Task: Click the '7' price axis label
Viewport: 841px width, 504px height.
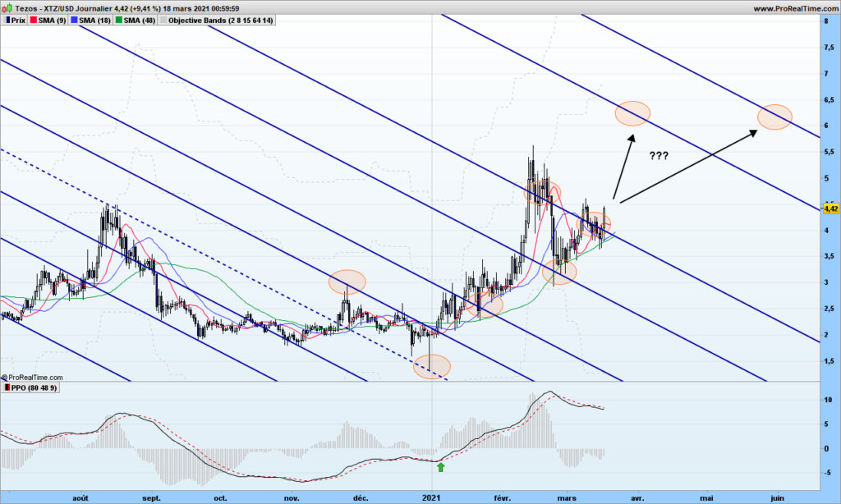Action: pyautogui.click(x=826, y=73)
